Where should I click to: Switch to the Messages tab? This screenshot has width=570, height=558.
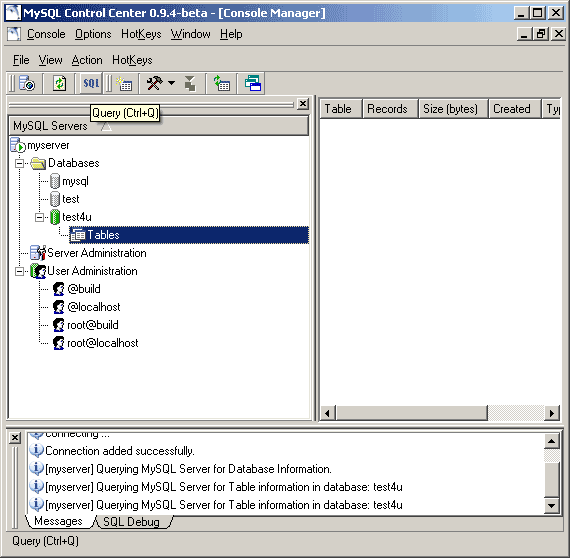[x=58, y=521]
